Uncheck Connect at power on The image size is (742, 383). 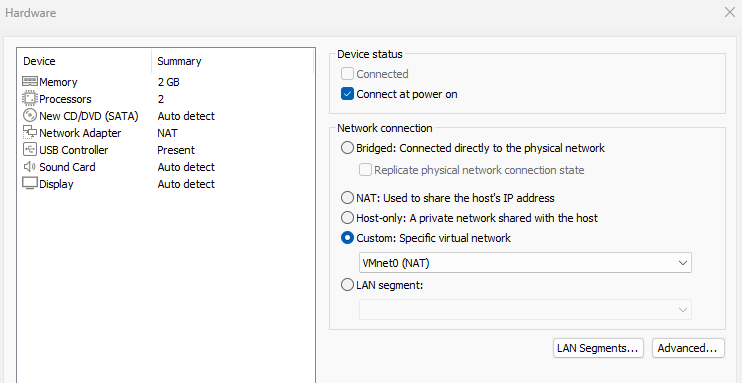click(x=347, y=94)
